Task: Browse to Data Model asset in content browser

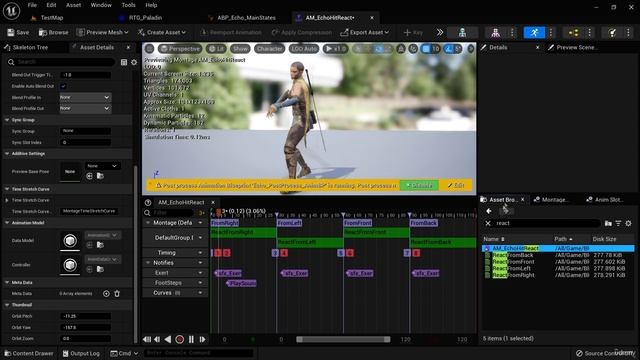Action: [x=100, y=245]
